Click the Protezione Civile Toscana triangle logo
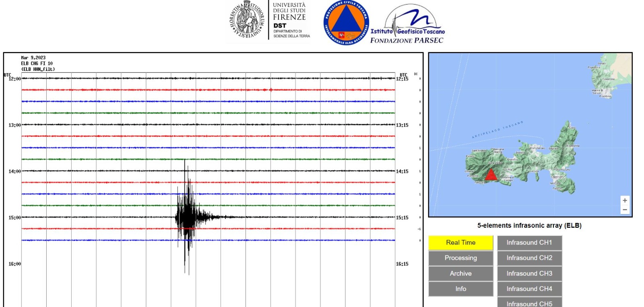This screenshot has height=307, width=644. click(x=346, y=23)
